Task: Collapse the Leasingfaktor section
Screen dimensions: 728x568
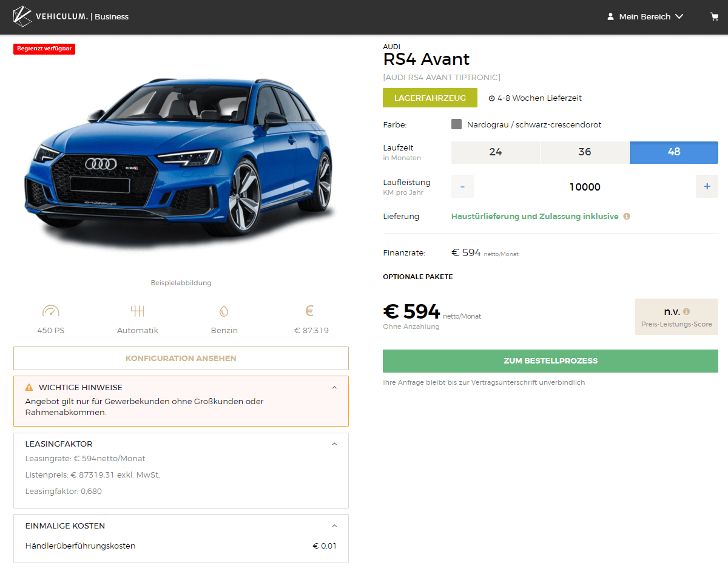Action: 334,444
